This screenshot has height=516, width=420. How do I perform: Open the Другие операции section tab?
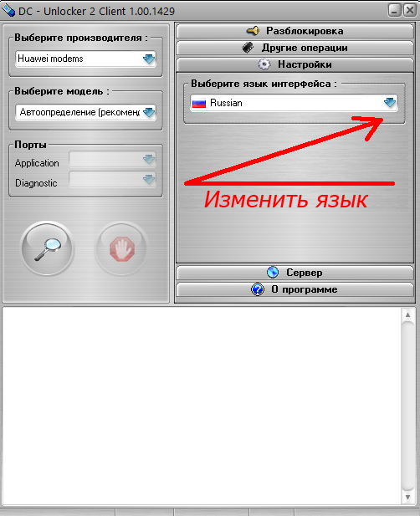click(x=295, y=48)
